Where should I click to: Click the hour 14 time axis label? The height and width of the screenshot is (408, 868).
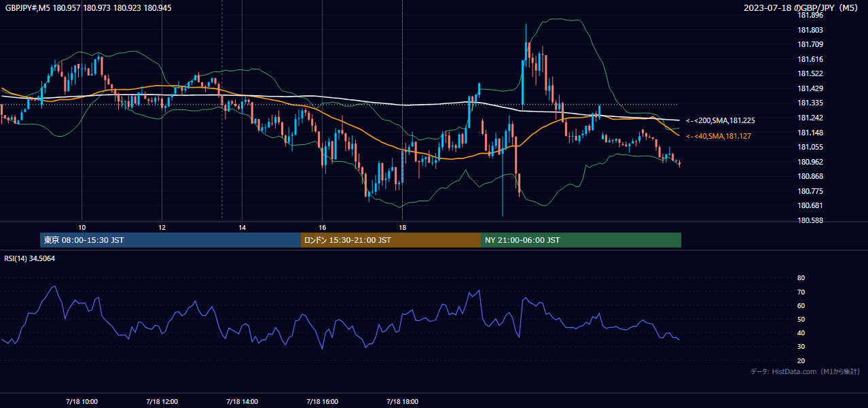pyautogui.click(x=242, y=227)
